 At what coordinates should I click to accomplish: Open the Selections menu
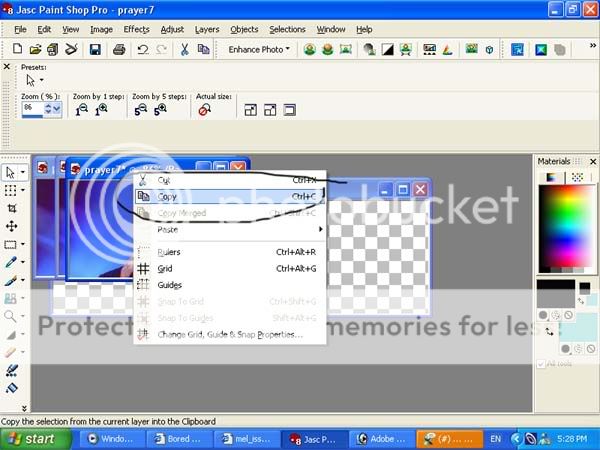[287, 29]
